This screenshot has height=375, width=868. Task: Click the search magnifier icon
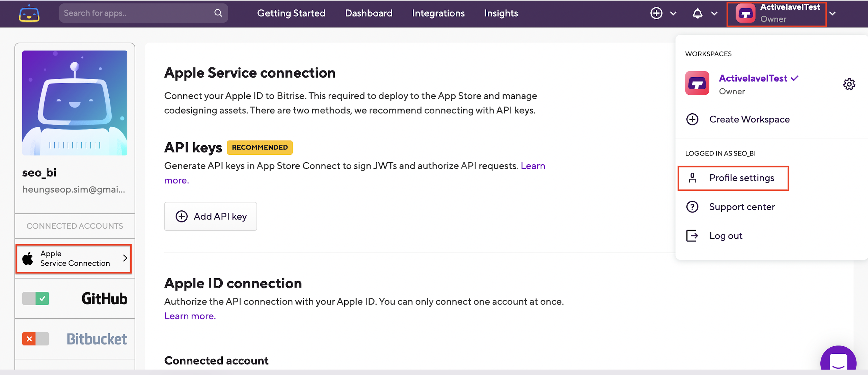pos(218,13)
